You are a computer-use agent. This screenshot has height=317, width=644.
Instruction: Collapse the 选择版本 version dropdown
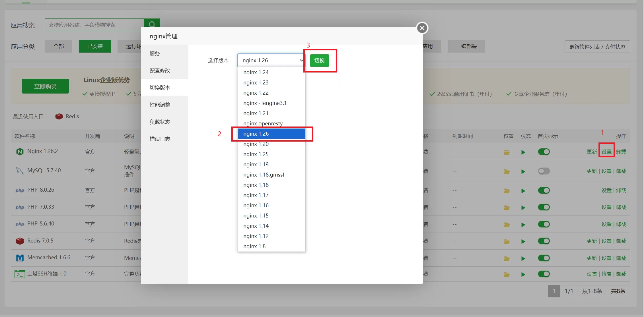[x=271, y=60]
